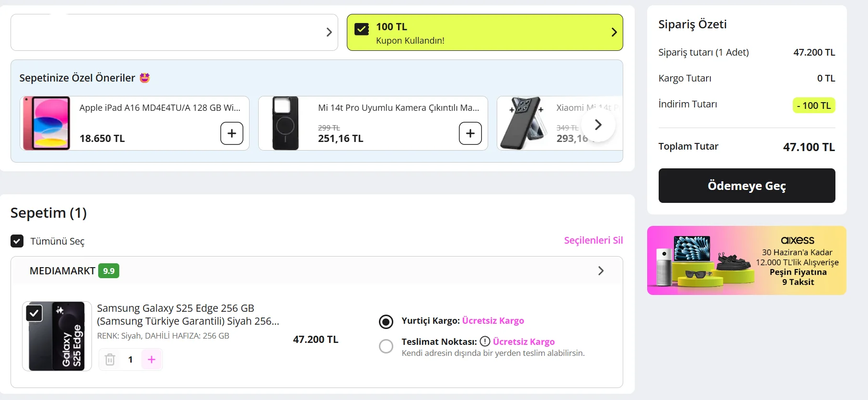
Task: Uncheck the 100 TL coupon checkbox
Action: point(362,30)
